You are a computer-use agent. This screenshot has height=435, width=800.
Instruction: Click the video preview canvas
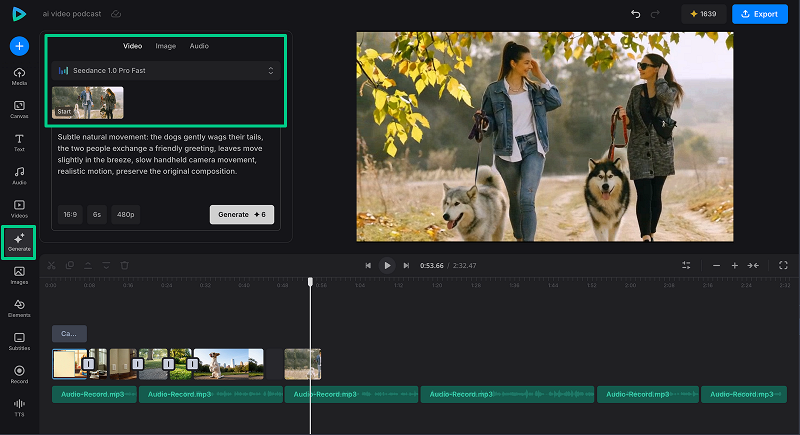(x=545, y=137)
